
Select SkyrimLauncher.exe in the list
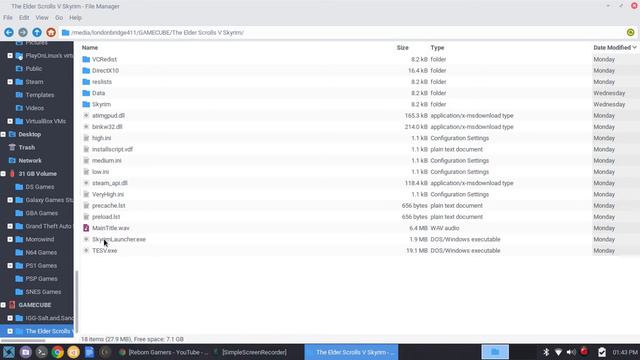click(x=119, y=239)
